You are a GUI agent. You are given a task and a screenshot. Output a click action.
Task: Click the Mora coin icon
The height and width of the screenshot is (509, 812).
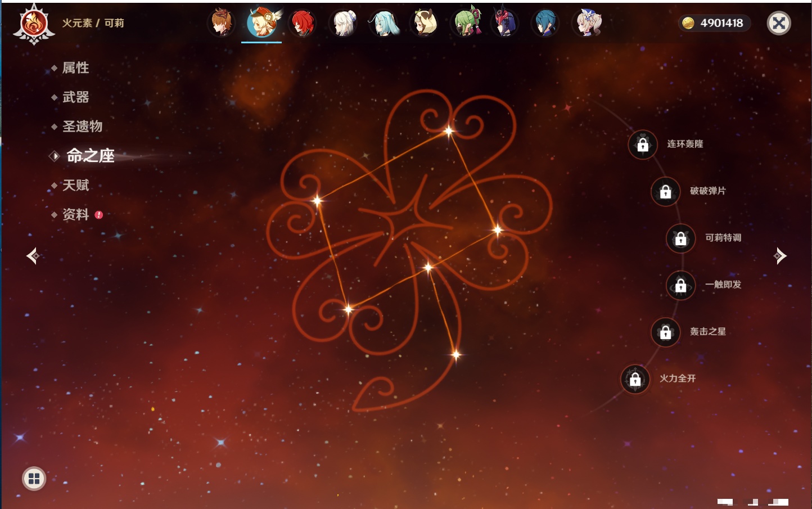688,23
